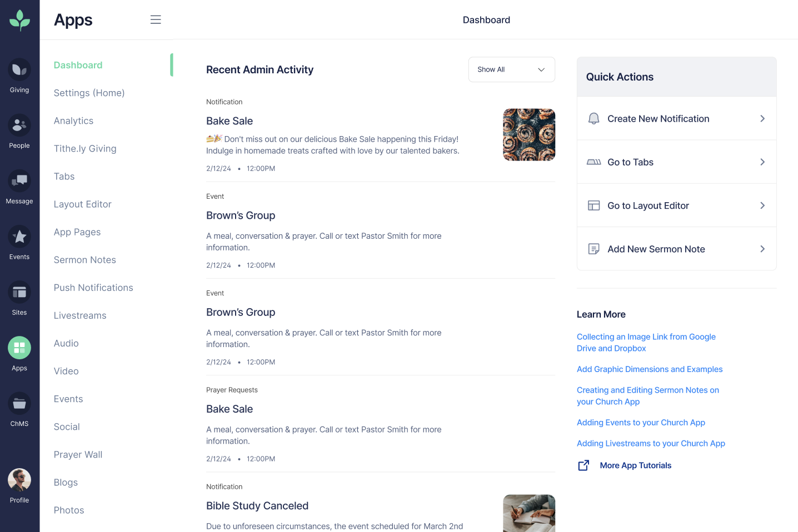Open the Message section icon
The image size is (798, 532).
(19, 181)
